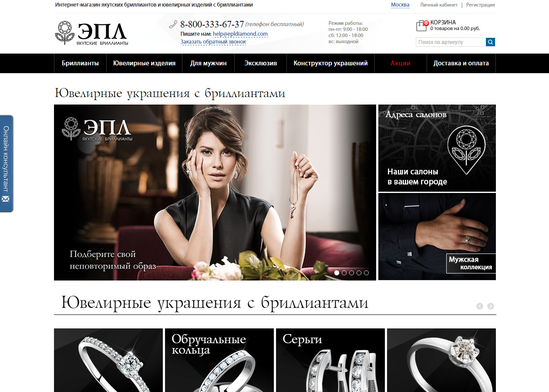
Task: Click the Заказать обратный звонок link
Action: (x=213, y=42)
